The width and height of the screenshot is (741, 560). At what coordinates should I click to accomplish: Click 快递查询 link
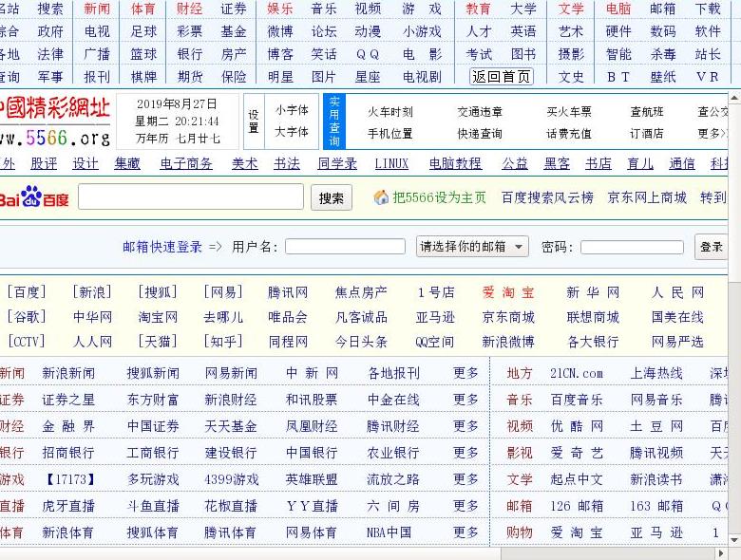click(480, 134)
